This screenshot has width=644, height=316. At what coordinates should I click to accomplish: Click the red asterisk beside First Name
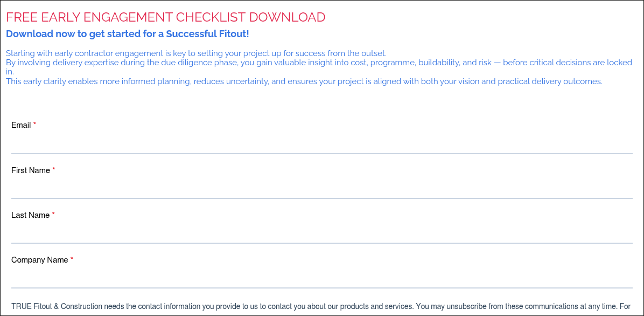pyautogui.click(x=53, y=169)
